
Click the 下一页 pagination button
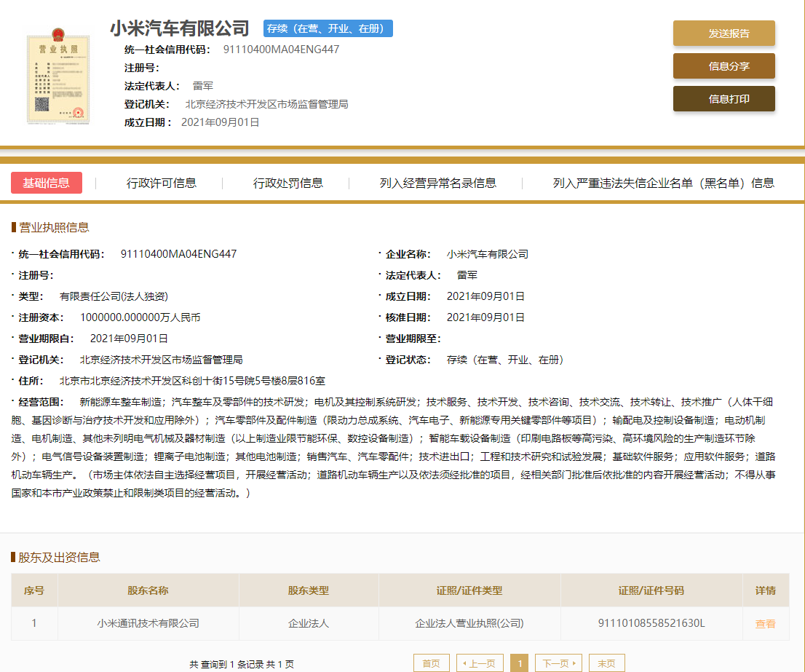558,663
